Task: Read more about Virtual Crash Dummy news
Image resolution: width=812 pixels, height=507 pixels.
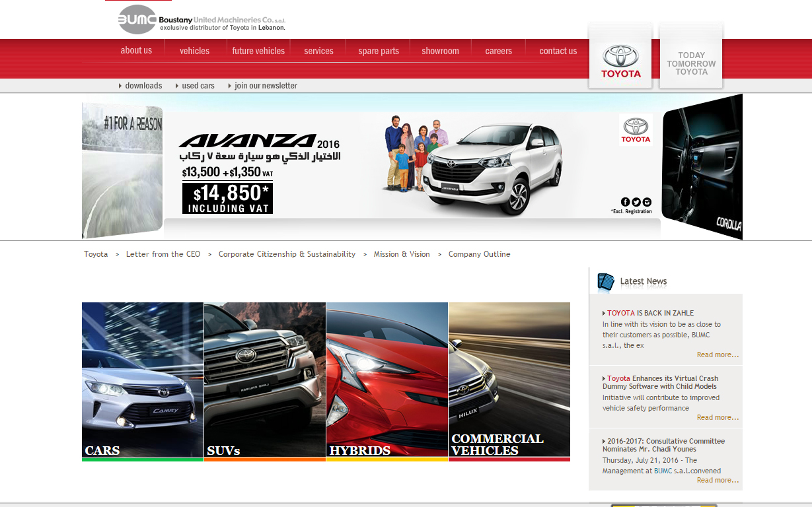Action: pos(718,418)
